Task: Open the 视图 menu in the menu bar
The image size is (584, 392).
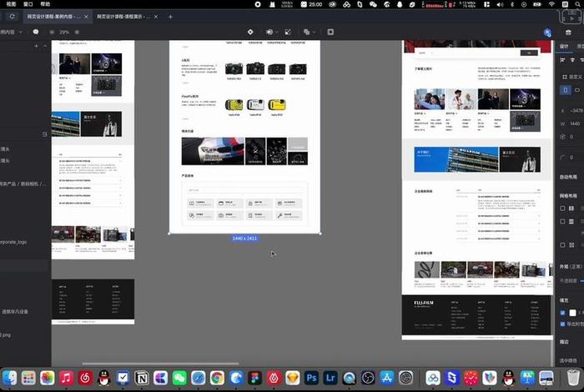Action: (x=11, y=4)
